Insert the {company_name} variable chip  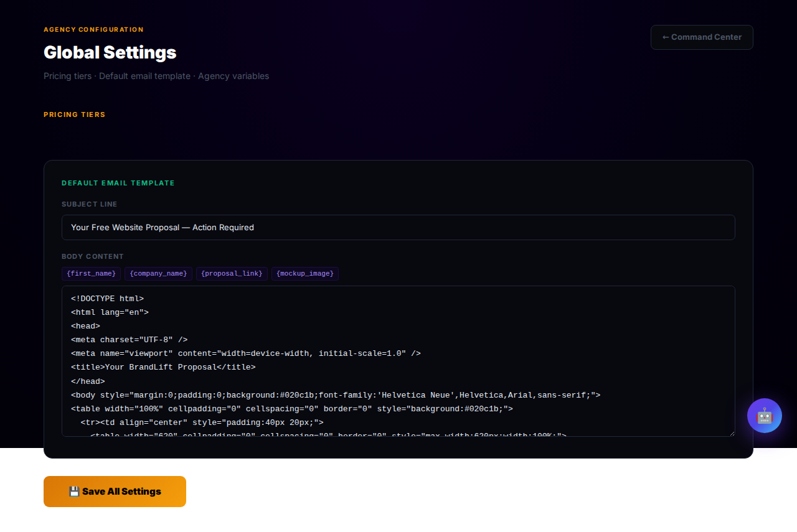(x=158, y=274)
